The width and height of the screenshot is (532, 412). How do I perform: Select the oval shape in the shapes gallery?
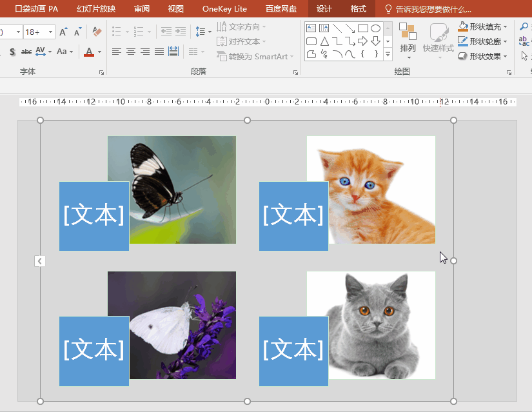point(375,28)
